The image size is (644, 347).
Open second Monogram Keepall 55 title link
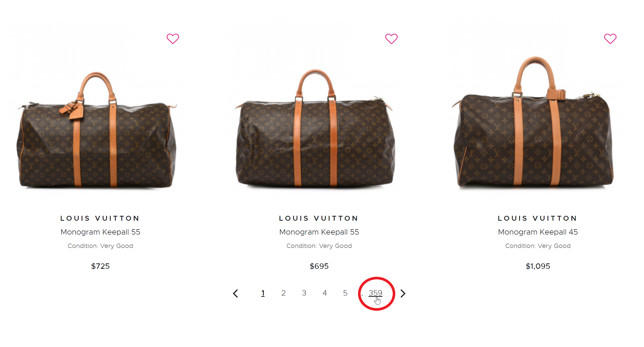pos(319,232)
